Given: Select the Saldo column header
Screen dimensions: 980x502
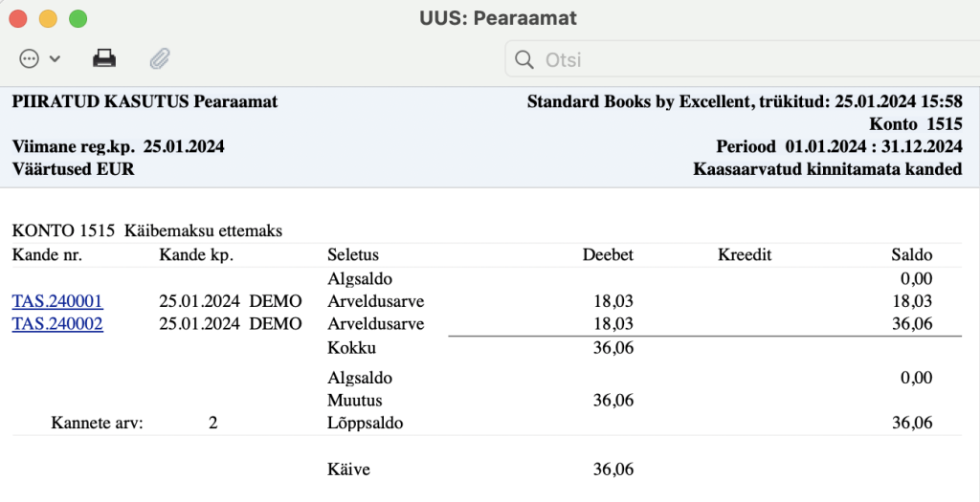Looking at the screenshot, I should click(912, 254).
